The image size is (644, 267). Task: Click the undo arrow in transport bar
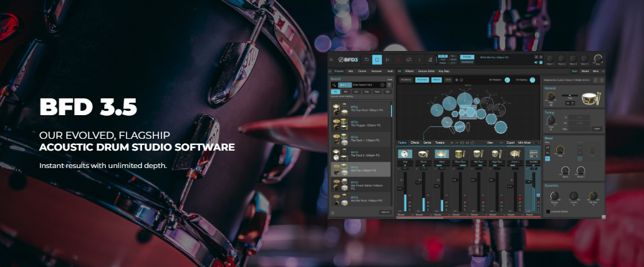tap(367, 60)
